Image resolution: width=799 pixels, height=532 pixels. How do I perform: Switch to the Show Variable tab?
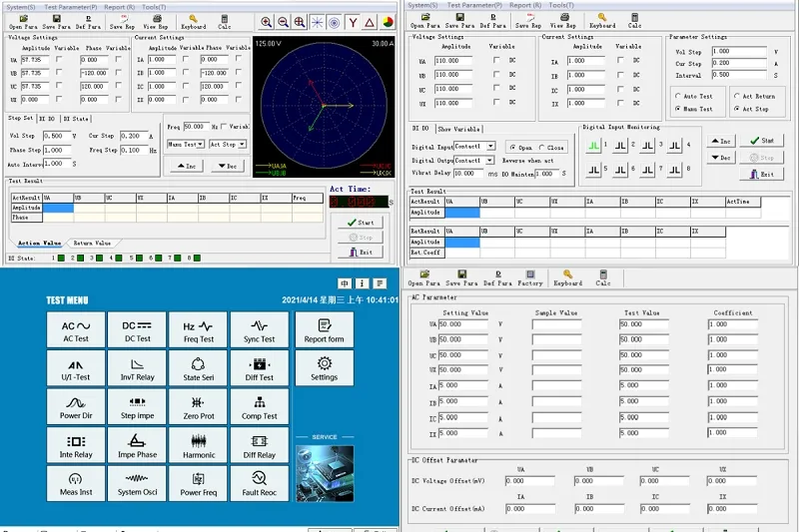tap(458, 129)
